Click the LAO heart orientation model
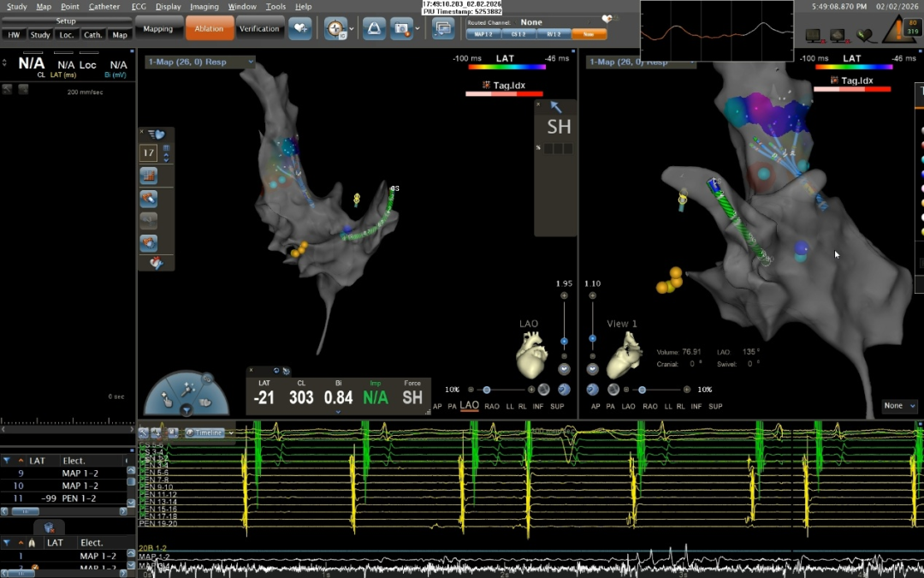924x578 pixels. 530,355
